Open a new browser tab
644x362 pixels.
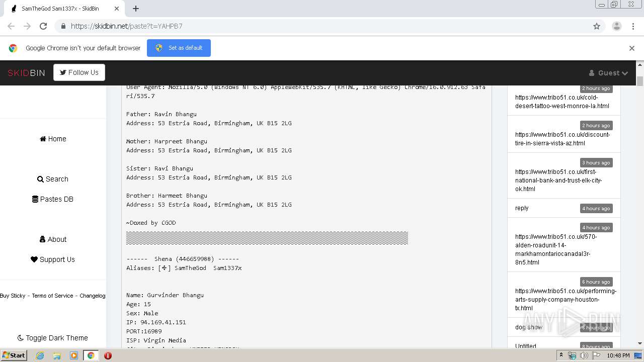pyautogui.click(x=136, y=9)
